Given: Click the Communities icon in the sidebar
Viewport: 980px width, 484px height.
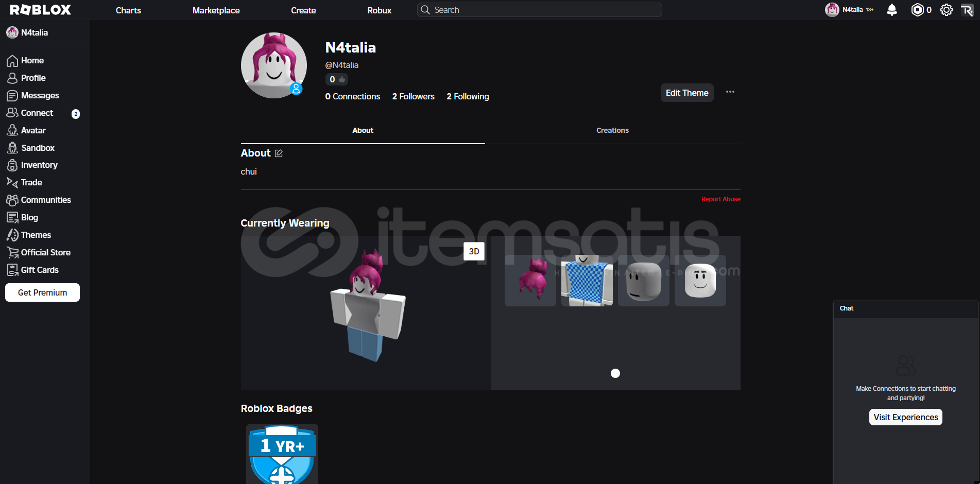Looking at the screenshot, I should click(12, 200).
